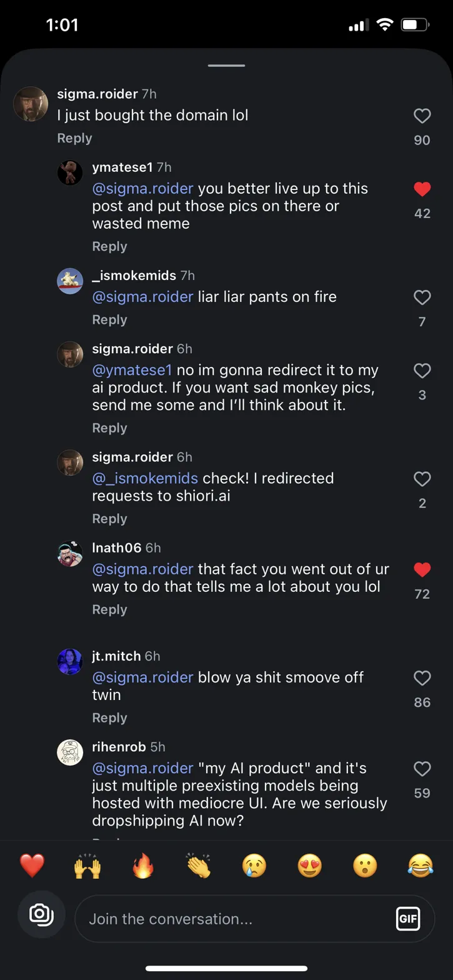This screenshot has height=980, width=453.
Task: Remove like from lnath06's comment
Action: click(422, 569)
